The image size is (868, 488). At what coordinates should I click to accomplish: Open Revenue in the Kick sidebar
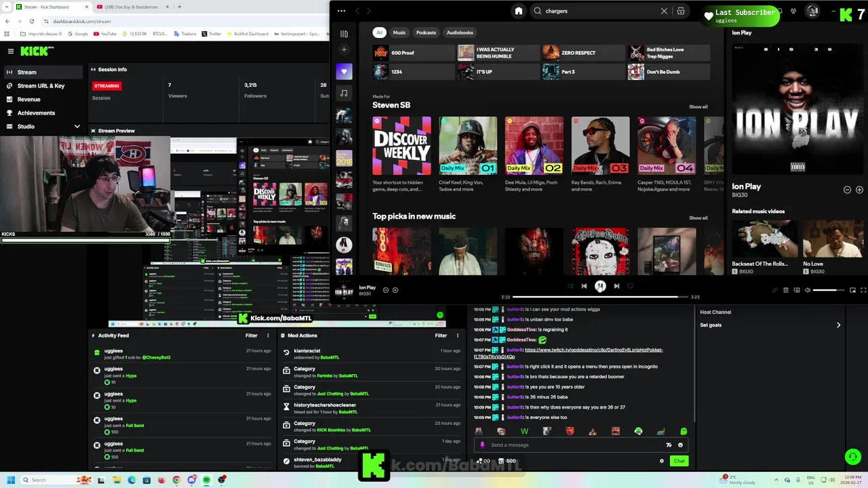tap(28, 100)
